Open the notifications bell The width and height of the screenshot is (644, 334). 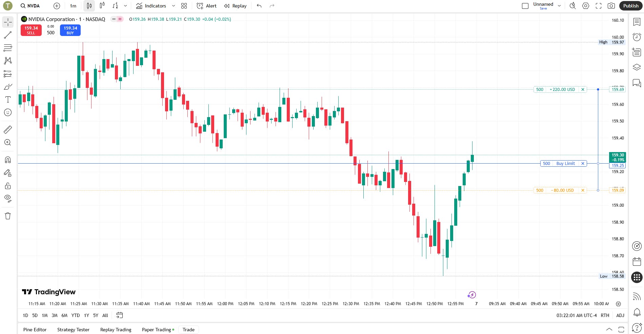tap(637, 312)
